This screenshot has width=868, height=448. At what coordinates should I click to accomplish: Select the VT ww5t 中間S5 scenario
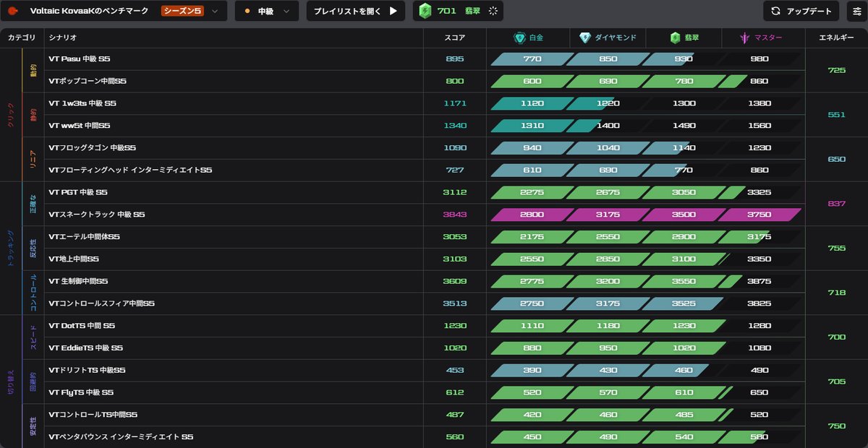coord(79,126)
